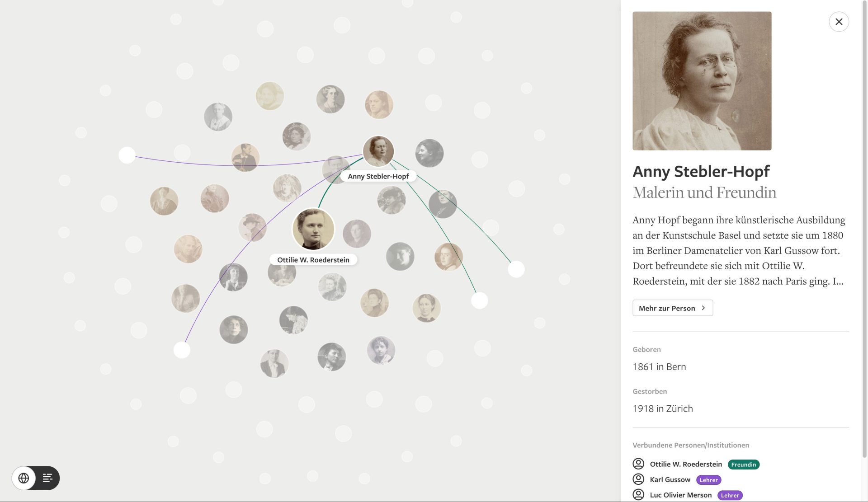Click the Freundin relationship tag
This screenshot has width=868, height=502.
click(x=743, y=464)
